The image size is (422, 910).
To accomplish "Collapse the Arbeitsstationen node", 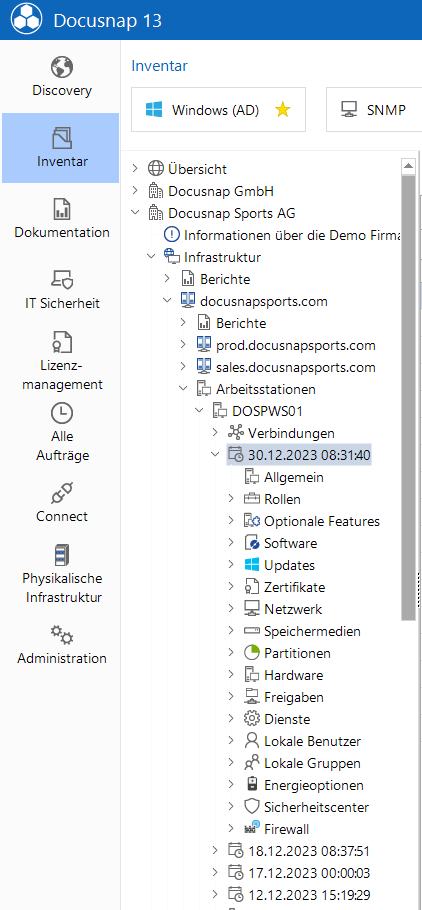I will click(183, 388).
